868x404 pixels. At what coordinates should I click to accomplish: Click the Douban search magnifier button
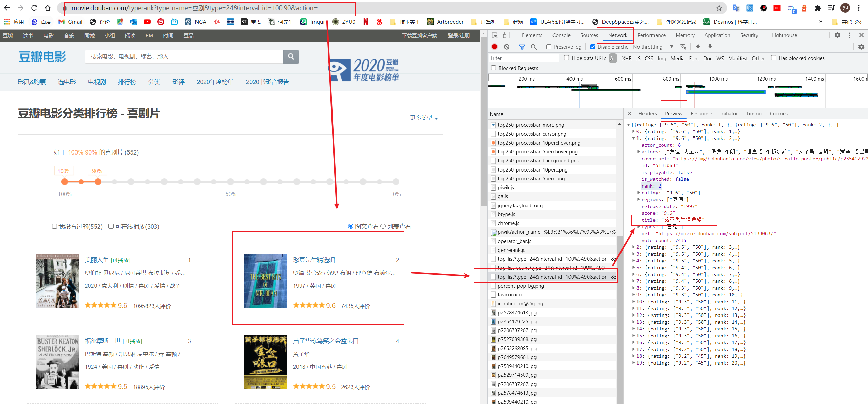(x=291, y=56)
